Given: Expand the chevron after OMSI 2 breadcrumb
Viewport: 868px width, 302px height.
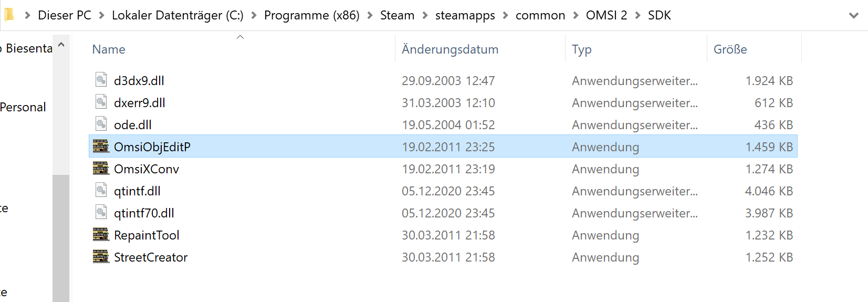Looking at the screenshot, I should tap(637, 16).
